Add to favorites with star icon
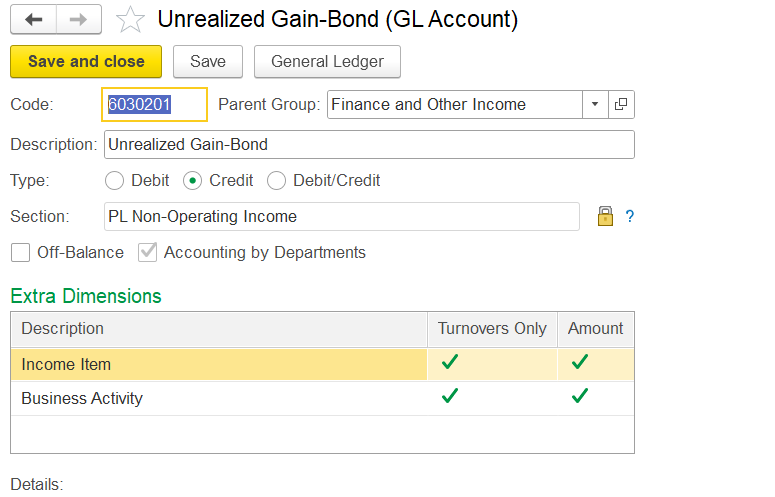Screen dimensions: 775x497 pos(130,20)
